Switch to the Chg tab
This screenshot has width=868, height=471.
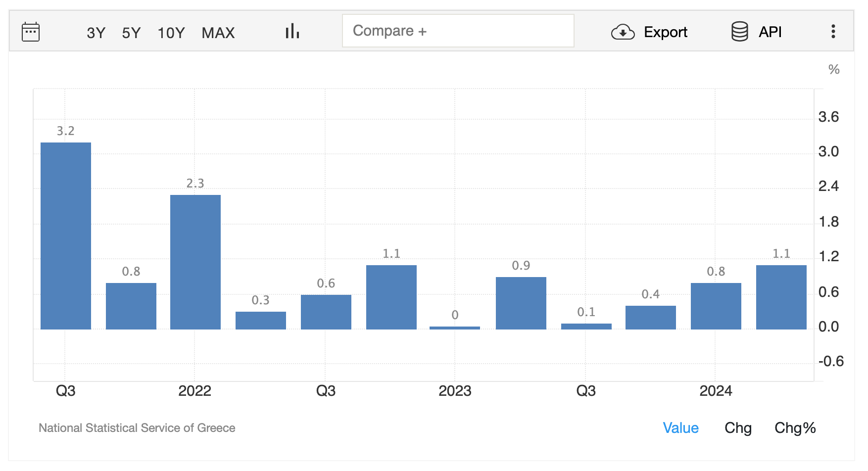pos(738,428)
